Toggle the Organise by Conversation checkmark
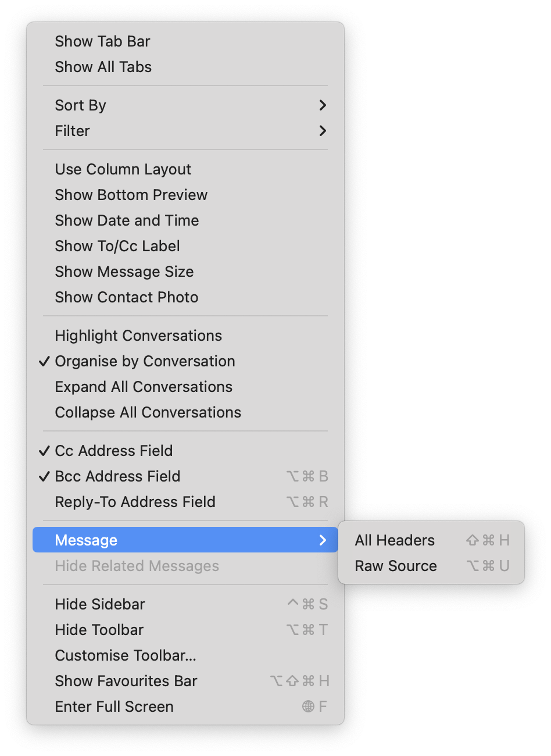The height and width of the screenshot is (756, 551). pos(145,361)
